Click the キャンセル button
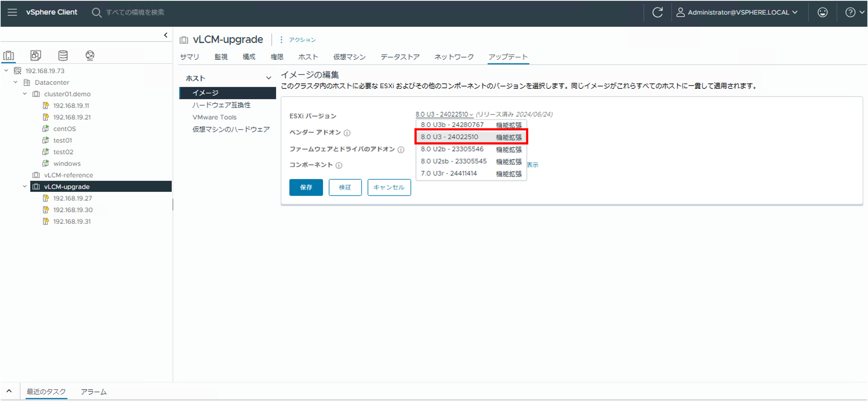 tap(389, 187)
